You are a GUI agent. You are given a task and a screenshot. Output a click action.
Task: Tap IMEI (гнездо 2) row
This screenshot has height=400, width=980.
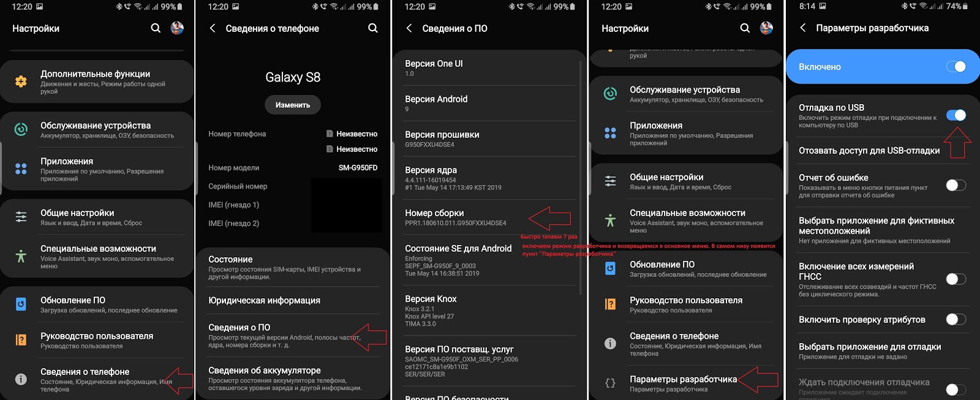point(293,223)
